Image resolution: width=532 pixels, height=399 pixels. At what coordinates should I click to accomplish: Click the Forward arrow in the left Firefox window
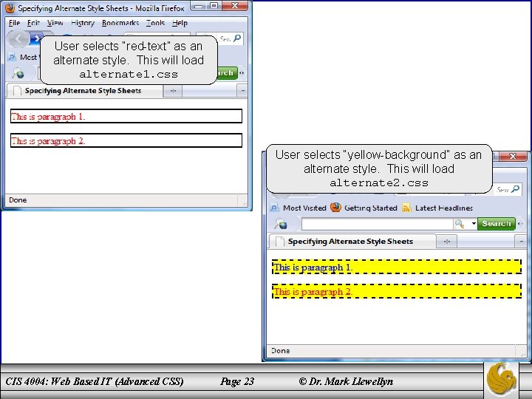coord(36,38)
